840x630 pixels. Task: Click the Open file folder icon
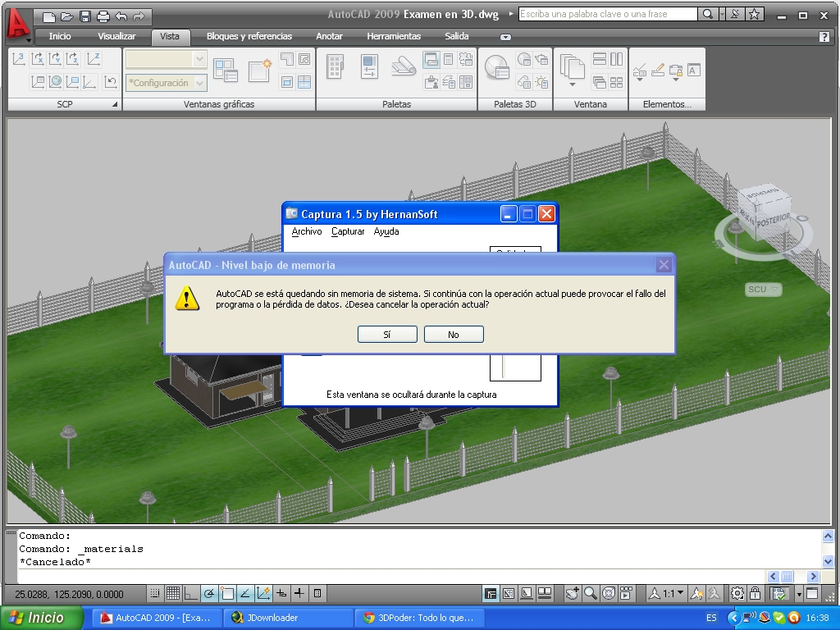67,16
